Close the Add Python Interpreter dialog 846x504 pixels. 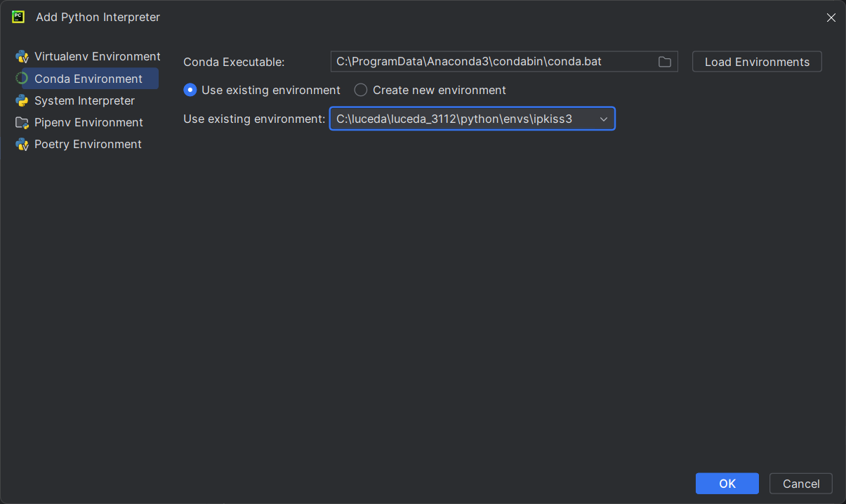coord(831,18)
